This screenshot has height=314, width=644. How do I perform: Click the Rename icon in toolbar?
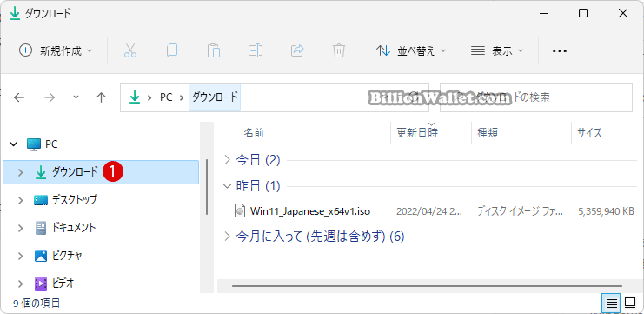point(255,51)
